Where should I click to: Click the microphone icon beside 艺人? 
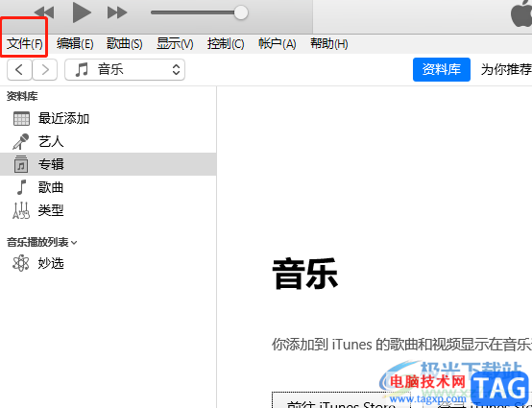click(x=21, y=141)
